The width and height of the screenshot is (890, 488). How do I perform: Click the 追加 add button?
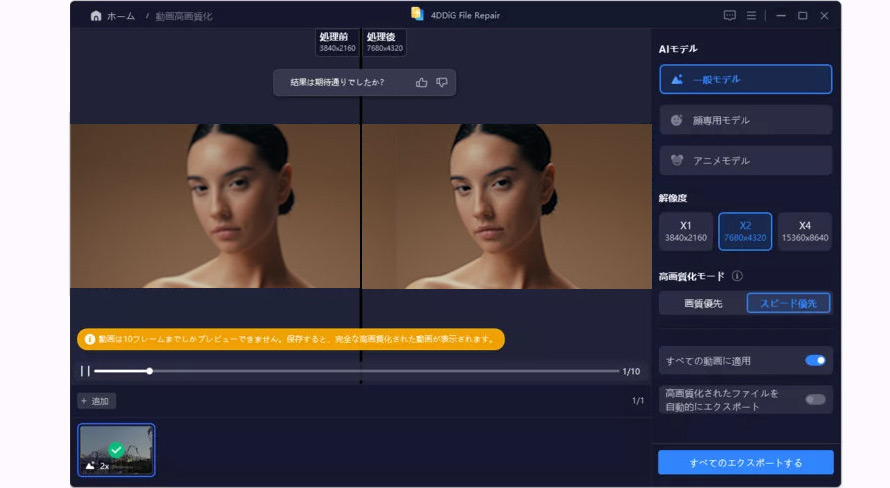point(96,401)
